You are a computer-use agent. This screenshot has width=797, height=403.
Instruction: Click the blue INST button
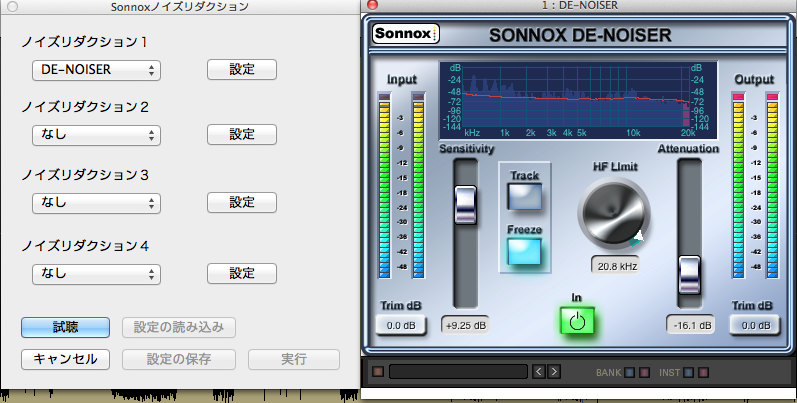[x=688, y=373]
